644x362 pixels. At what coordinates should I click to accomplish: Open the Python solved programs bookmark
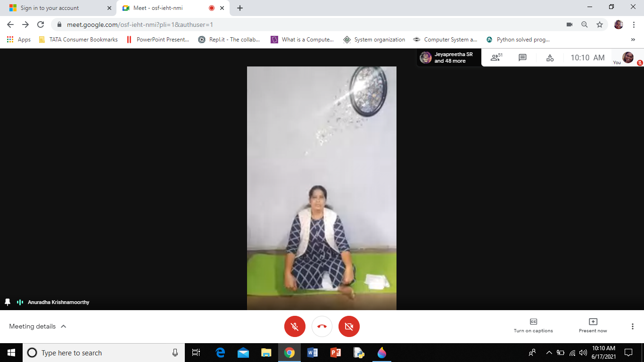518,40
